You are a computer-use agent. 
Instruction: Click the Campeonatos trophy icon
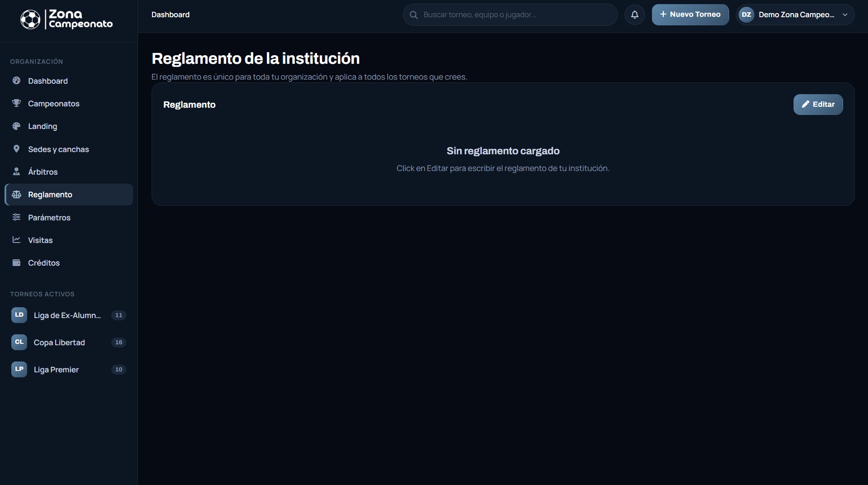tap(17, 103)
